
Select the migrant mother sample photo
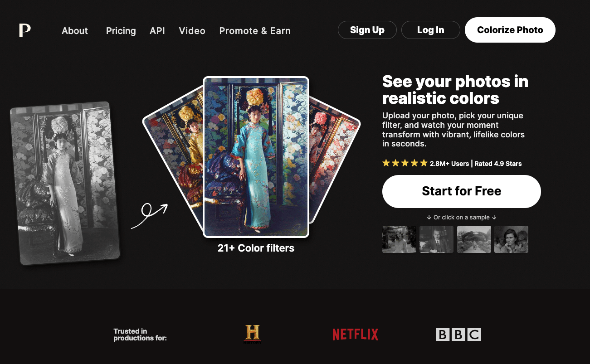tap(511, 239)
